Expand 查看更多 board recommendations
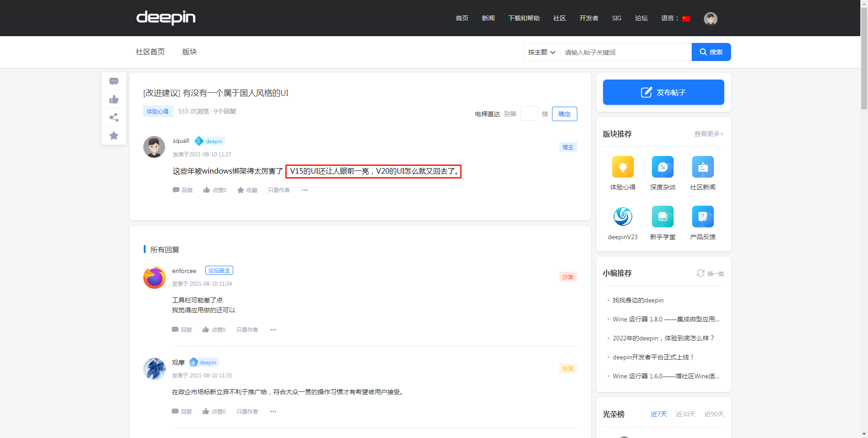Screen dimensions: 868x438 click(709, 134)
